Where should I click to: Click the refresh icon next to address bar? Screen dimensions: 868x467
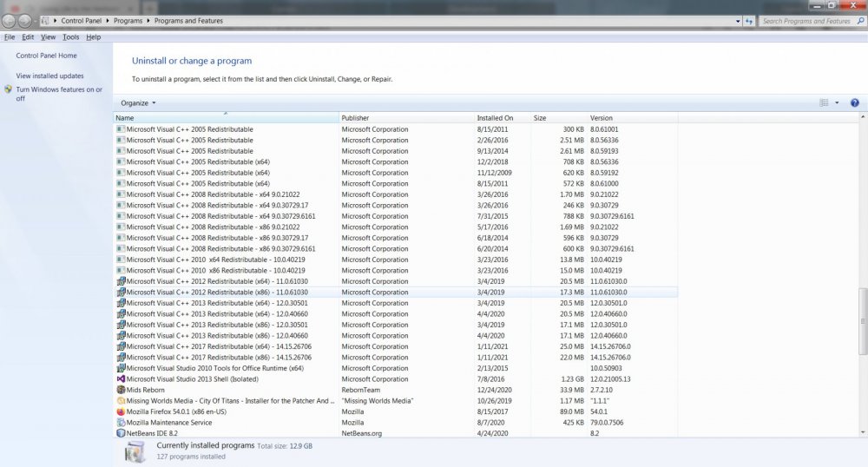tap(749, 21)
